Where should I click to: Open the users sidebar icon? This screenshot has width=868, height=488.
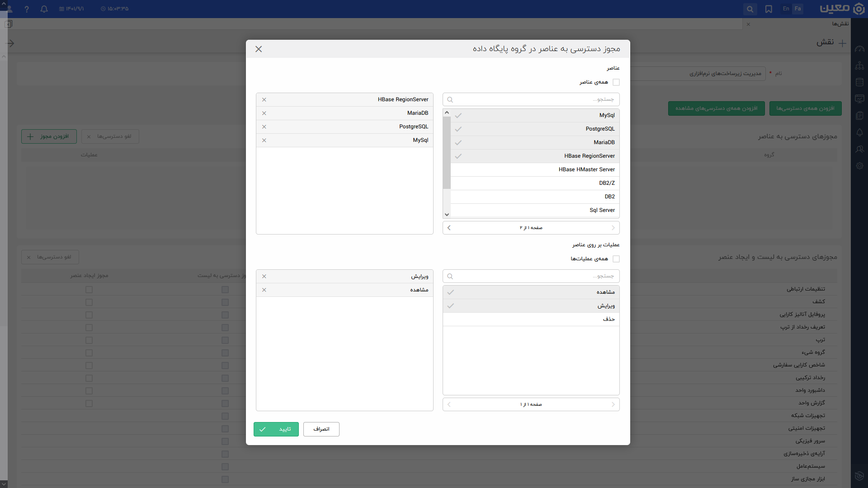pyautogui.click(x=859, y=149)
